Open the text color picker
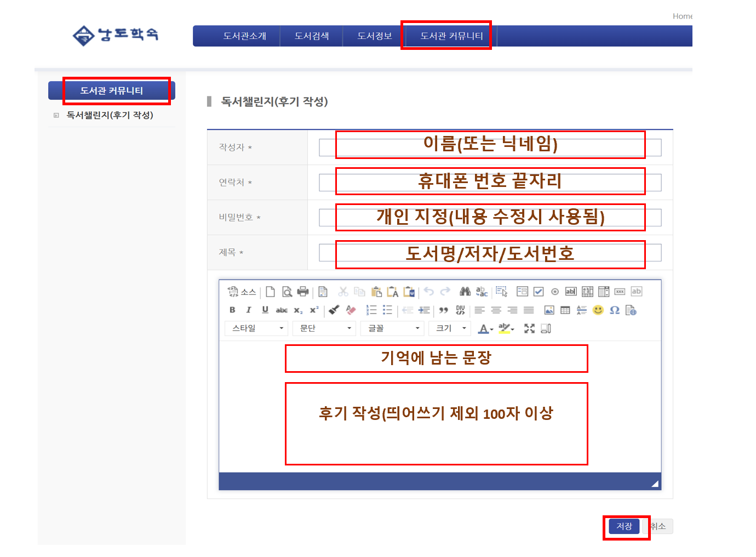The image size is (756, 557). click(485, 328)
